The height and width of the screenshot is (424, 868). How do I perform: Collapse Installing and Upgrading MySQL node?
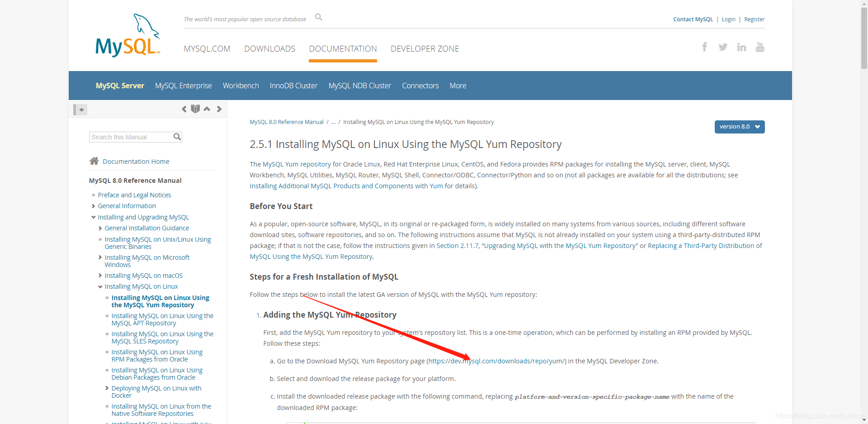93,217
